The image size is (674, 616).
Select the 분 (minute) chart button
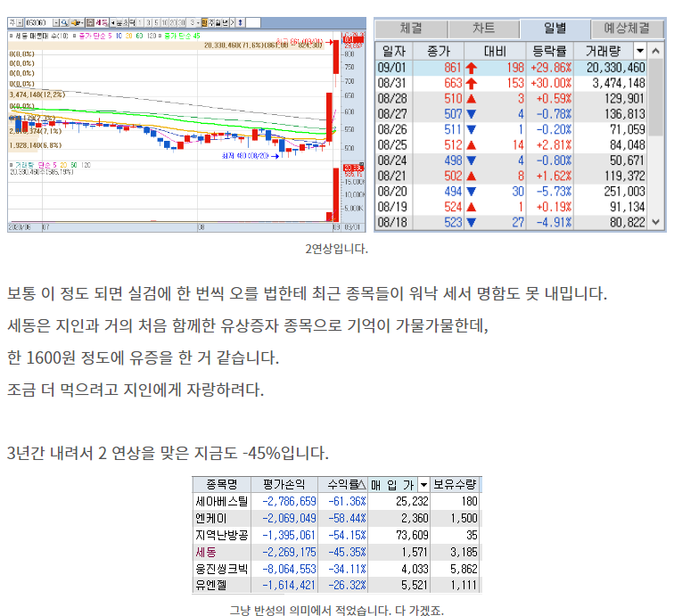click(119, 23)
